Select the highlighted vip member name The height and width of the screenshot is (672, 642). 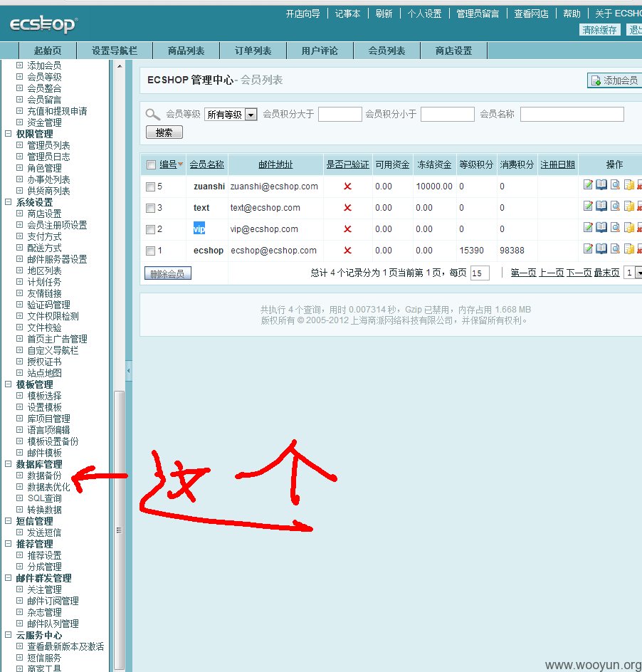click(x=199, y=229)
